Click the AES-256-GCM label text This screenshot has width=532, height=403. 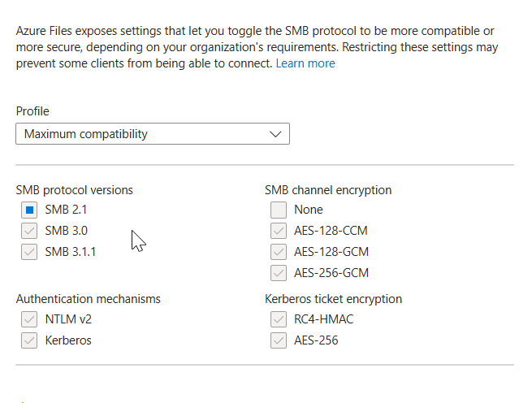(331, 273)
